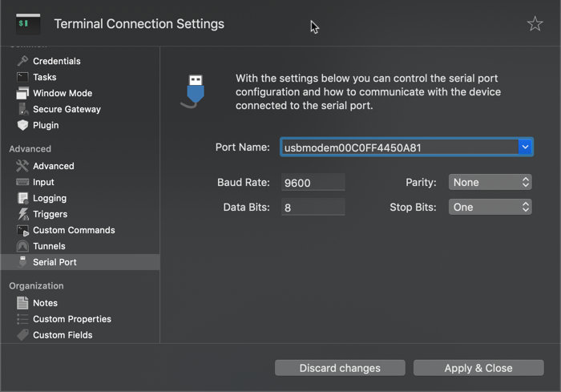
Task: Click the Serial Port USB icon in sidebar
Action: click(22, 262)
